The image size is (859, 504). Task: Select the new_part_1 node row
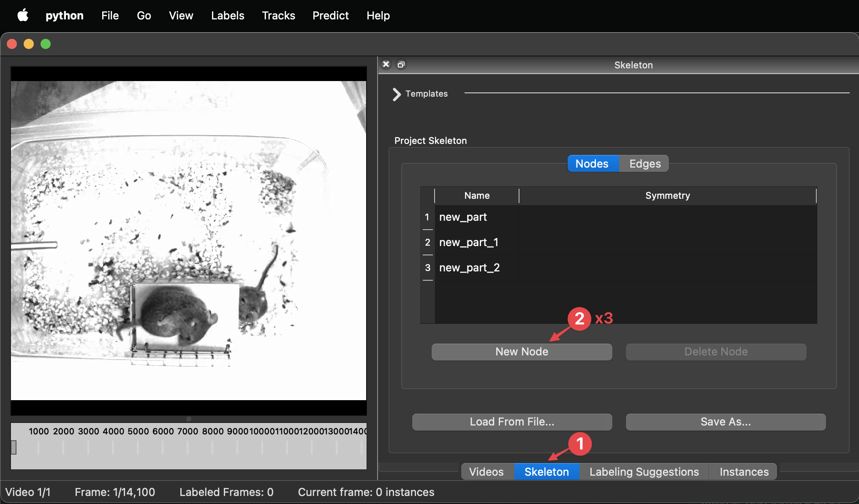click(x=469, y=242)
